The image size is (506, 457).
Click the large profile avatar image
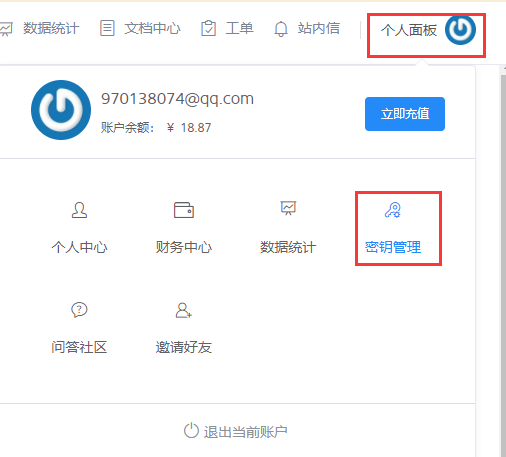coord(61,110)
